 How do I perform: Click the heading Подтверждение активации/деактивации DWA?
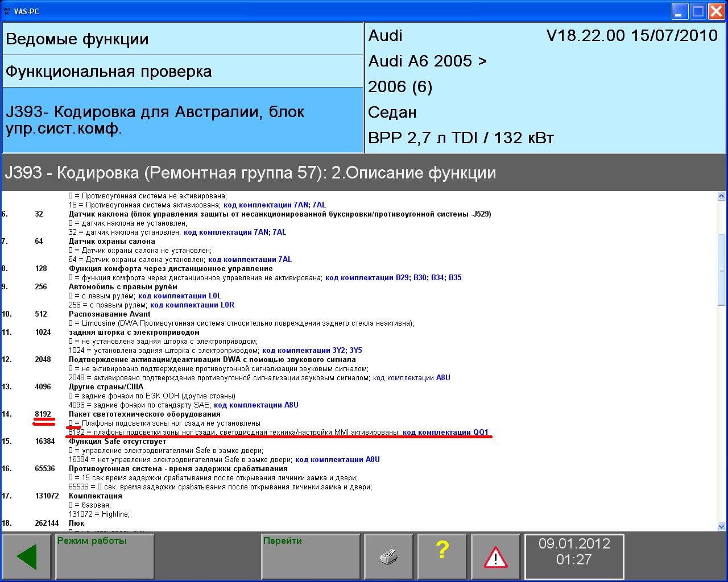(212, 360)
